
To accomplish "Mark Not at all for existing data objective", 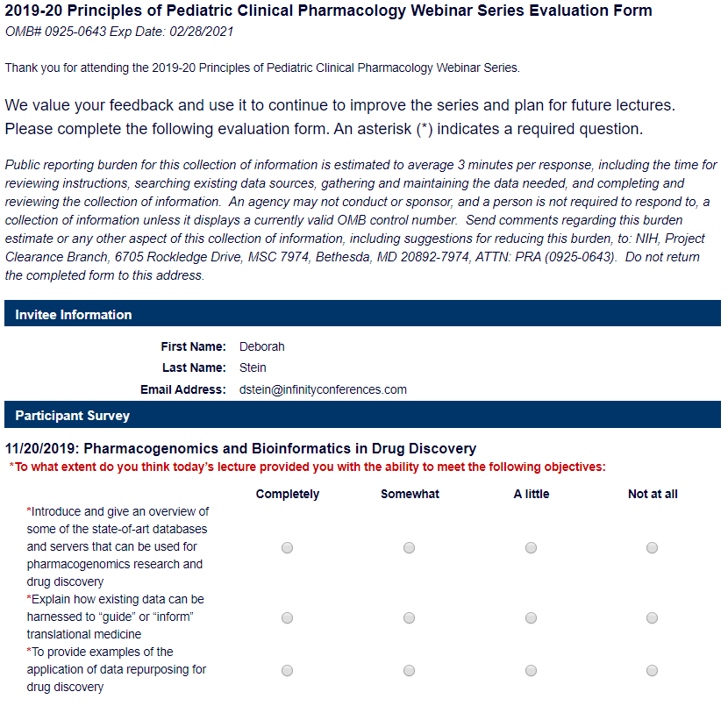I will [x=652, y=617].
